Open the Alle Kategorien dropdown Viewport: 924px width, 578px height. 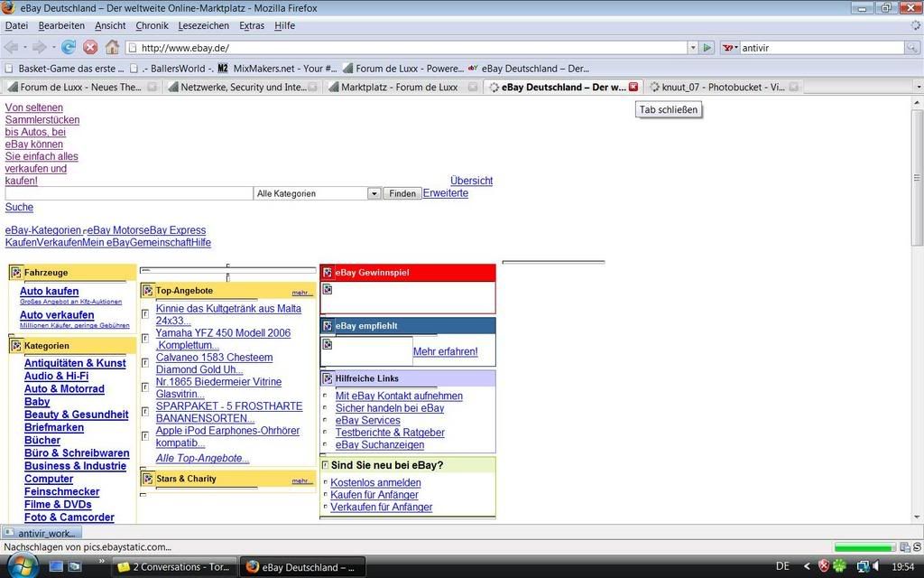click(374, 193)
